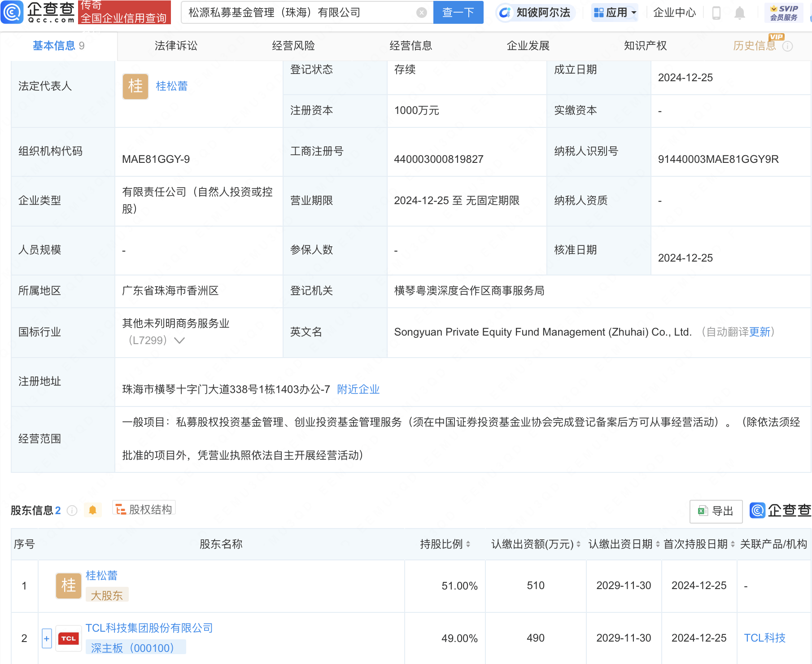Open TCL科技集团股份有限公司 link
Viewport: 812px width, 664px height.
[x=149, y=628]
